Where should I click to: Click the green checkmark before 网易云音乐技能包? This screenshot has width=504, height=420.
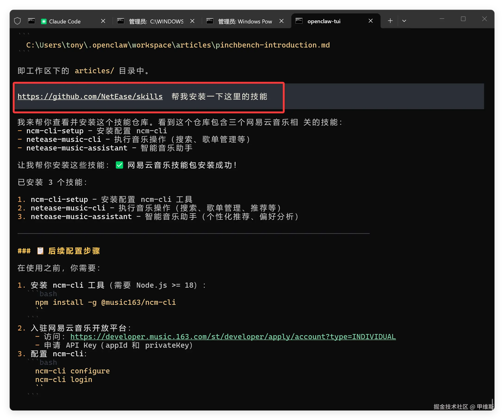(119, 165)
